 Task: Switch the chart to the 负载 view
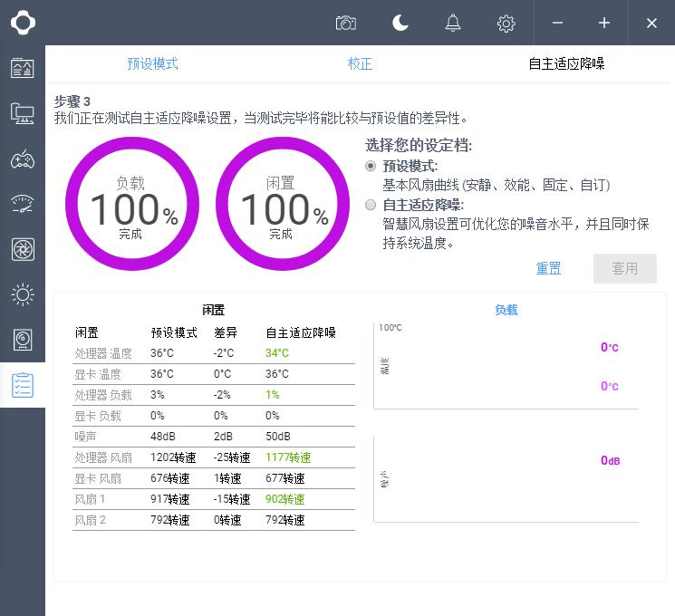pos(506,310)
